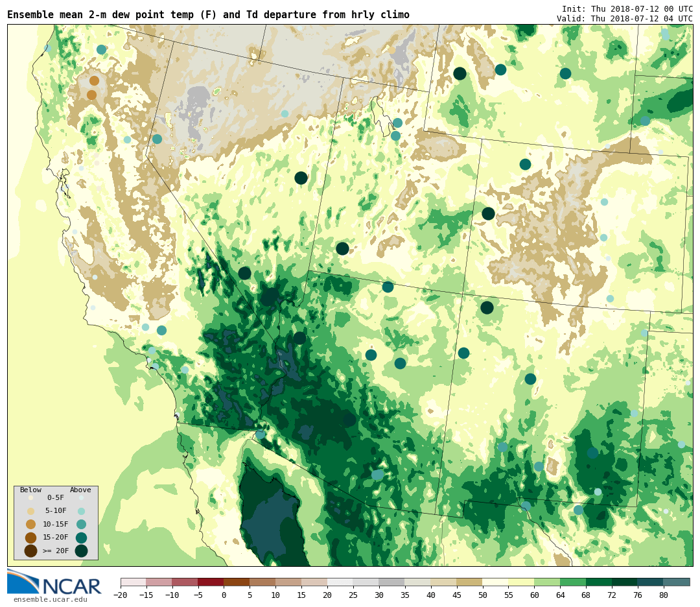Click the 'Init: Thu 2018-07-12 00 UTC' text
The width and height of the screenshot is (700, 607).
tap(627, 9)
